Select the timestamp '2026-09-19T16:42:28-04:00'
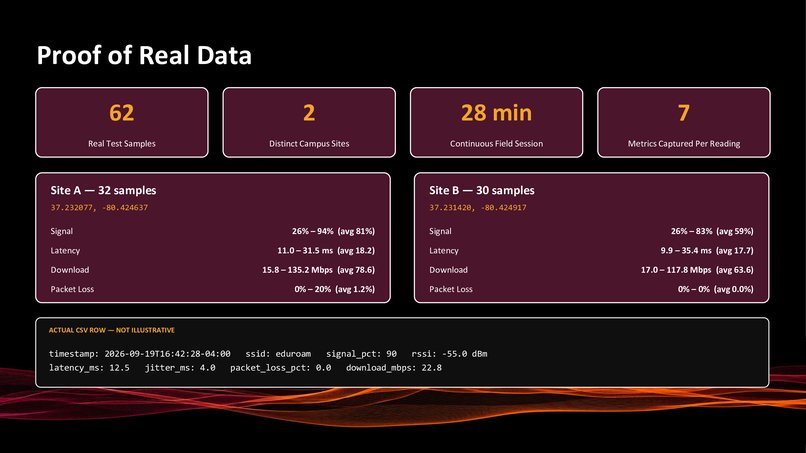806x453 pixels. point(168,354)
